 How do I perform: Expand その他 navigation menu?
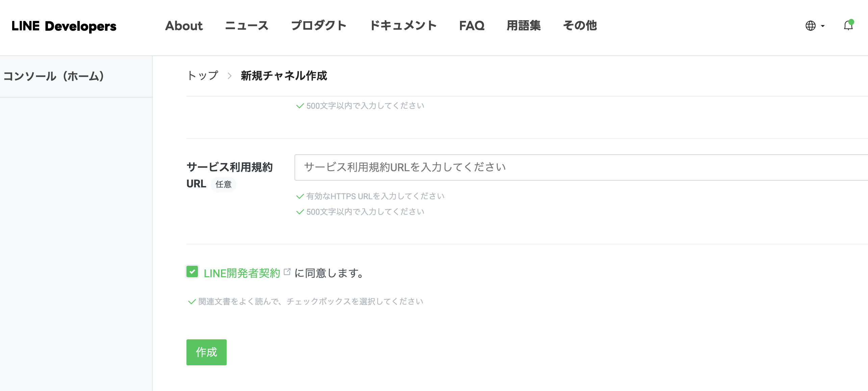580,26
